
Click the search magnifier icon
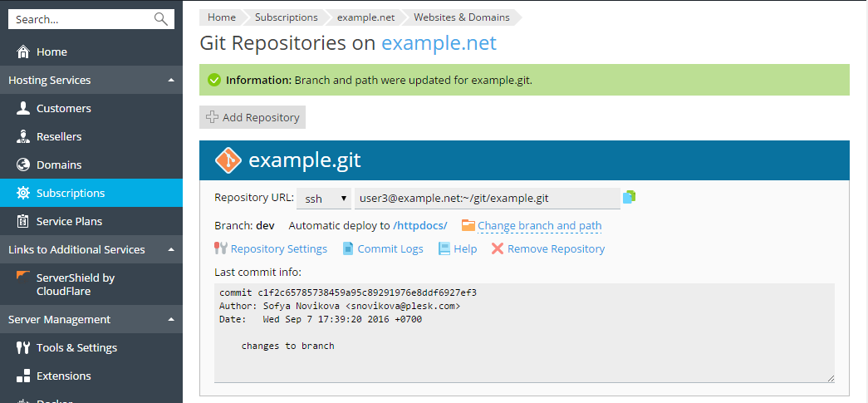pyautogui.click(x=160, y=19)
